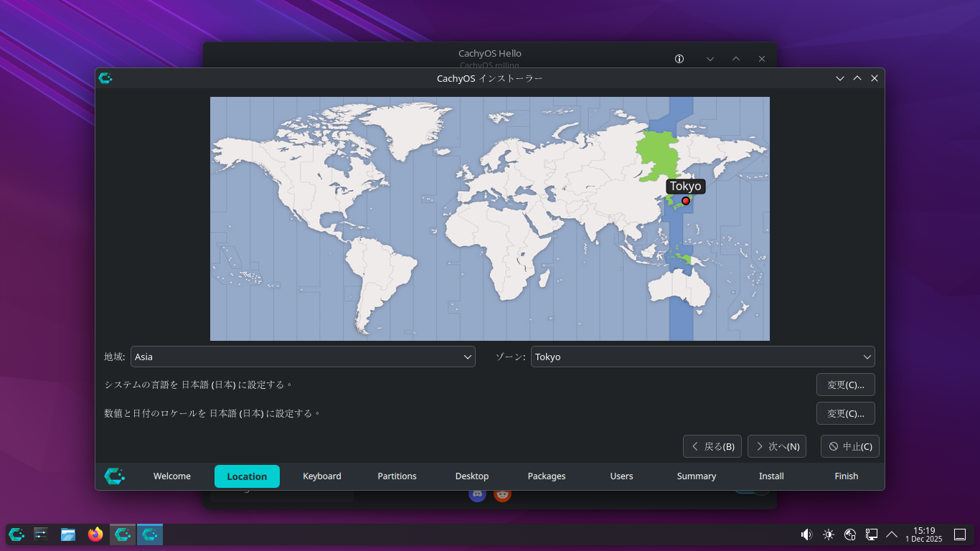Open the file manager from the taskbar
The width and height of the screenshot is (980, 551).
pos(68,534)
